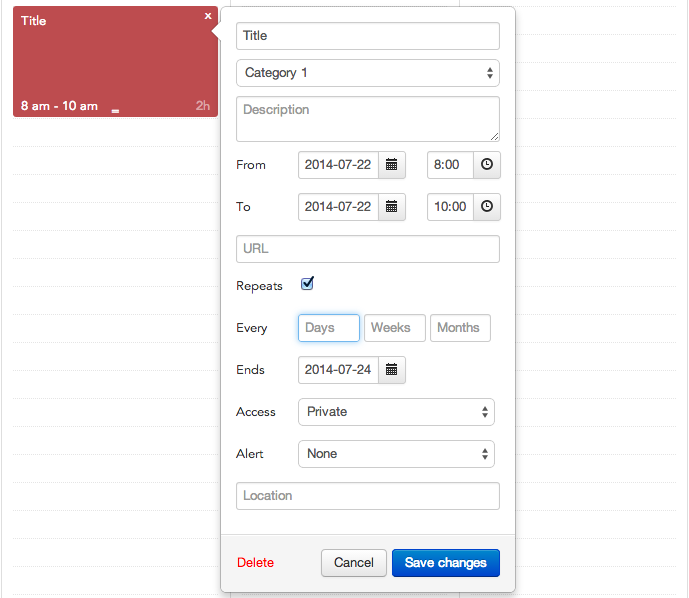Click the Location input field

(x=368, y=496)
